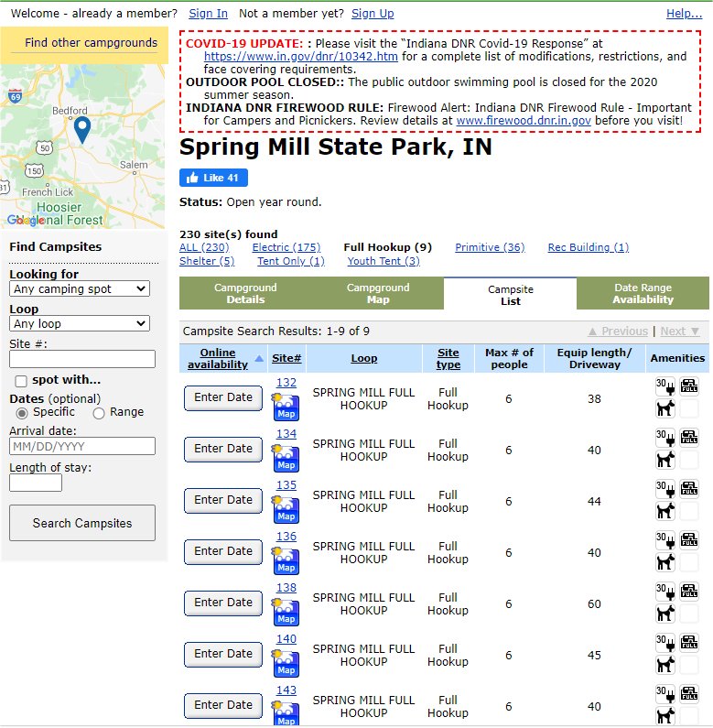Image resolution: width=713 pixels, height=728 pixels.
Task: Filter sites by Electric (175)
Action: coord(286,247)
